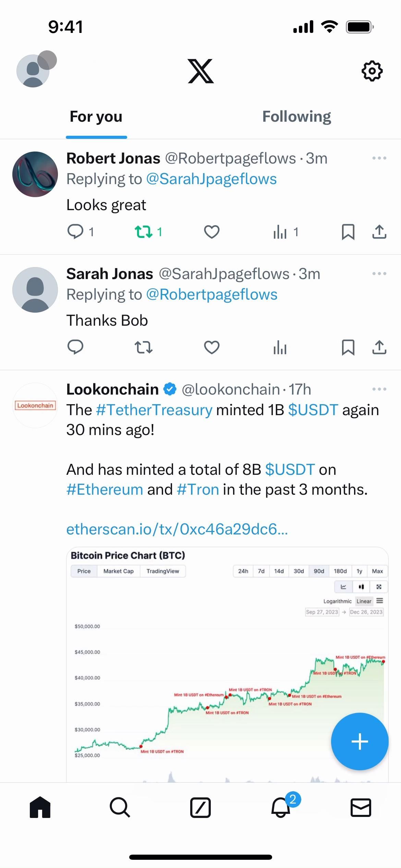Open Notifications bell with badge
Screen dimensions: 401x868
point(281,807)
